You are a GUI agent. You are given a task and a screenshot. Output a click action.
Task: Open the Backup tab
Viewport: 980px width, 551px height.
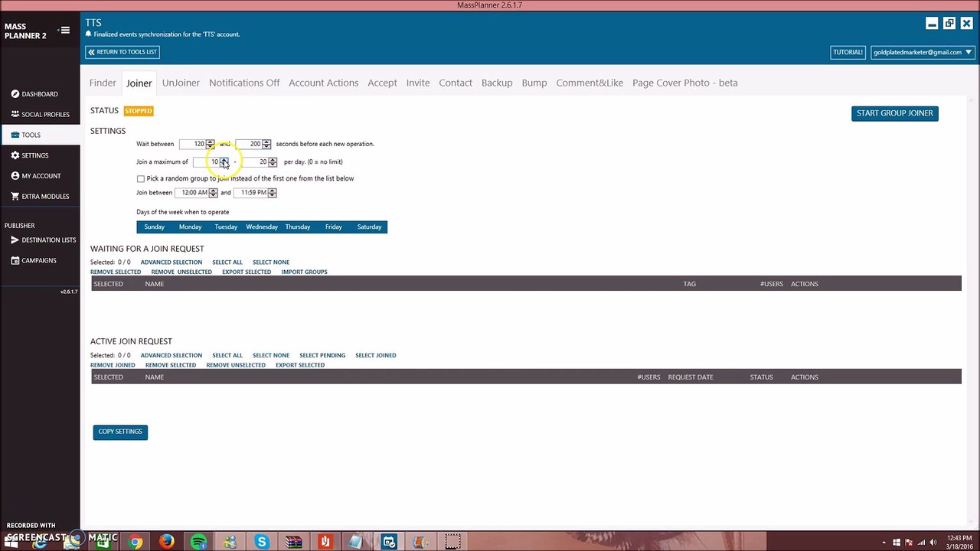click(x=497, y=83)
